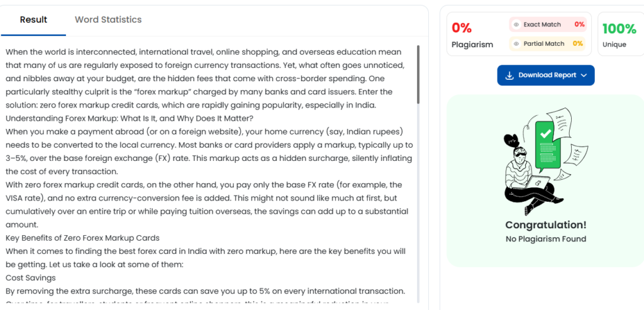Click the red 0% Plagiarism score

click(x=462, y=28)
